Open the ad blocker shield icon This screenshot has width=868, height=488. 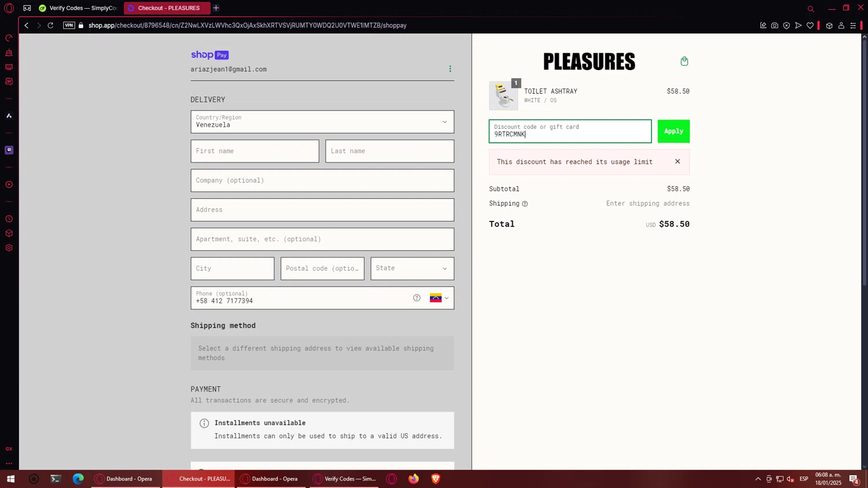(x=786, y=25)
